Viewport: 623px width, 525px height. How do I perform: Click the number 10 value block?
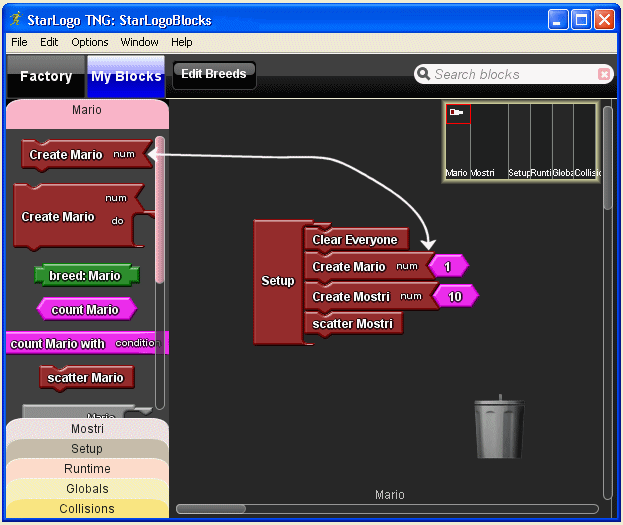[455, 296]
